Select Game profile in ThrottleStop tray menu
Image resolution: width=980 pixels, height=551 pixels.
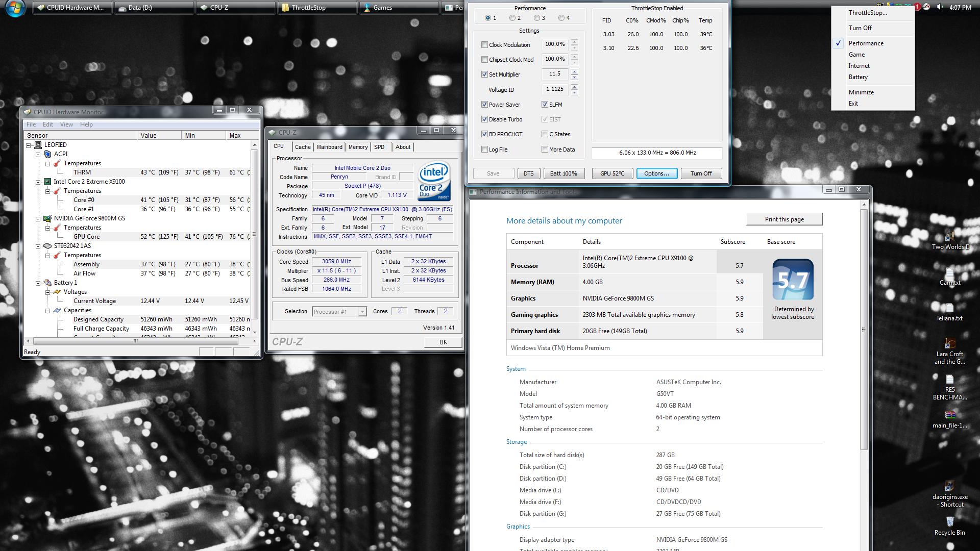[872, 55]
